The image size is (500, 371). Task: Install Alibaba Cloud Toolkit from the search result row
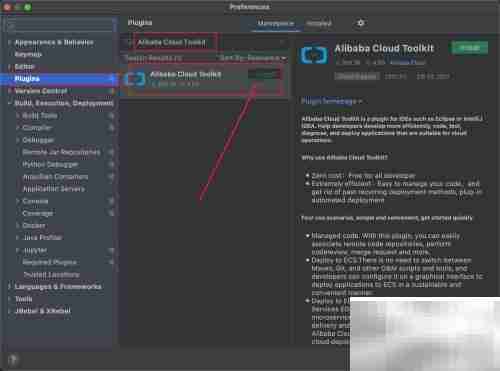pos(264,74)
